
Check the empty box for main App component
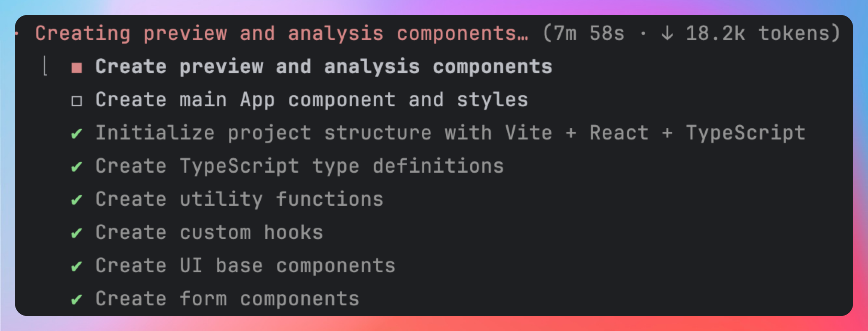[77, 101]
